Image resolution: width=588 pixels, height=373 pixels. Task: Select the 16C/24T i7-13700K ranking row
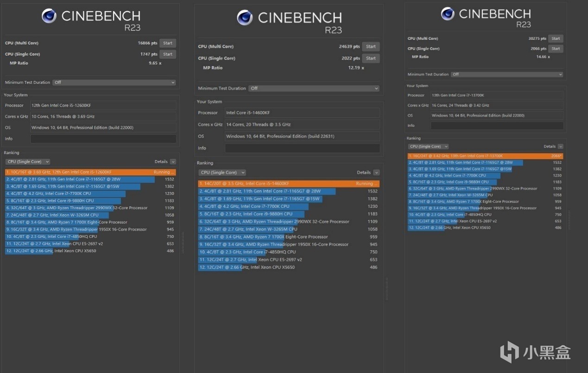486,156
